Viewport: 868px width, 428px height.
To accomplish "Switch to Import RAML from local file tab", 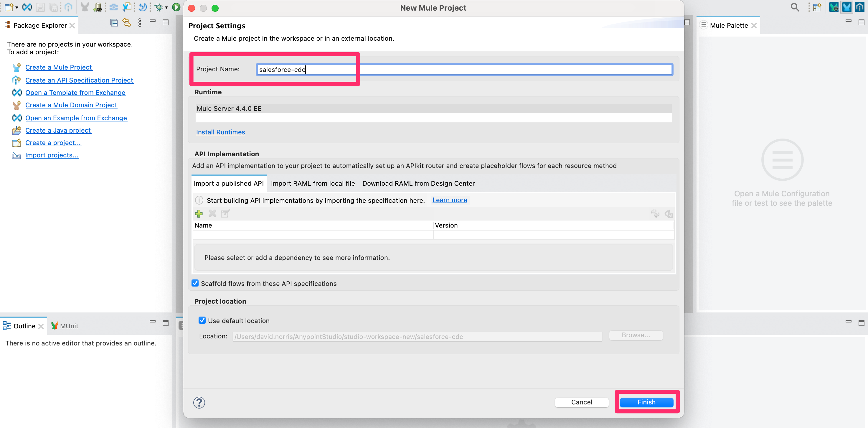I will (x=313, y=183).
